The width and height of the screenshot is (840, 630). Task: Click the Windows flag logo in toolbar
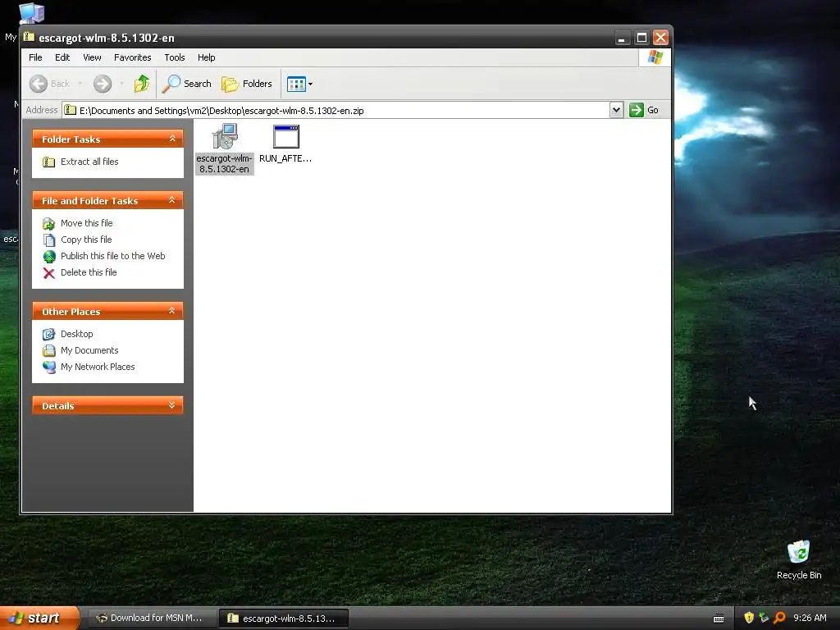pyautogui.click(x=655, y=57)
